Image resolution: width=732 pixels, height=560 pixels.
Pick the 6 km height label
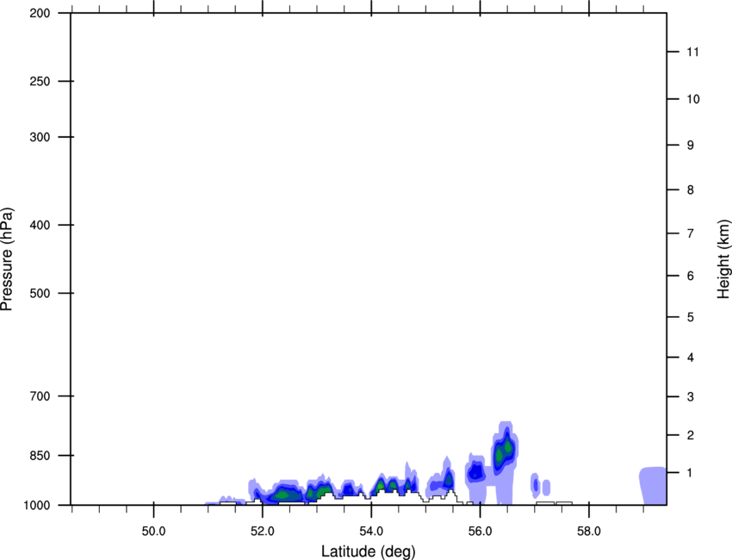[691, 276]
